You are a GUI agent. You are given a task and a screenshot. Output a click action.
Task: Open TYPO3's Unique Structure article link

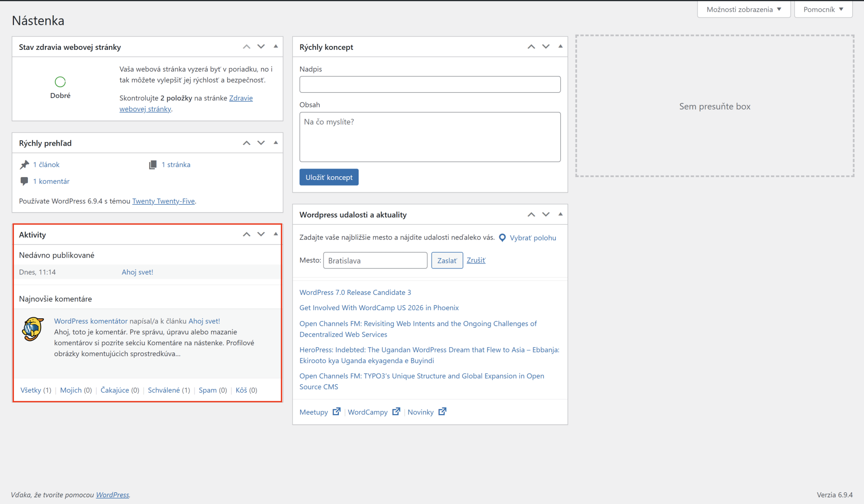click(422, 381)
